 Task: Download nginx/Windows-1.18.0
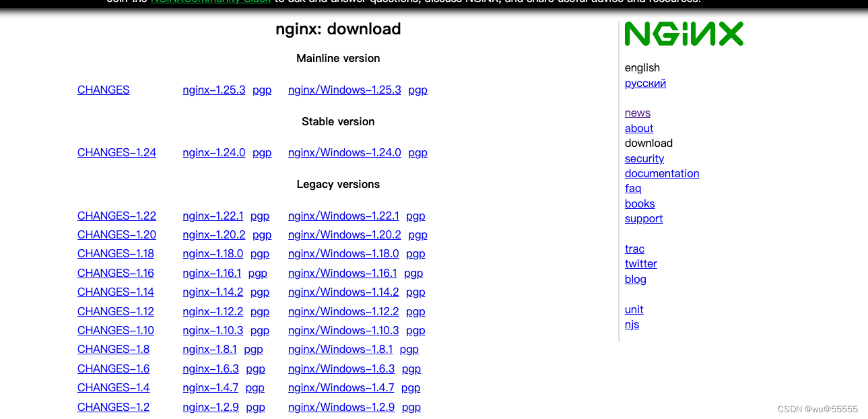tap(343, 253)
